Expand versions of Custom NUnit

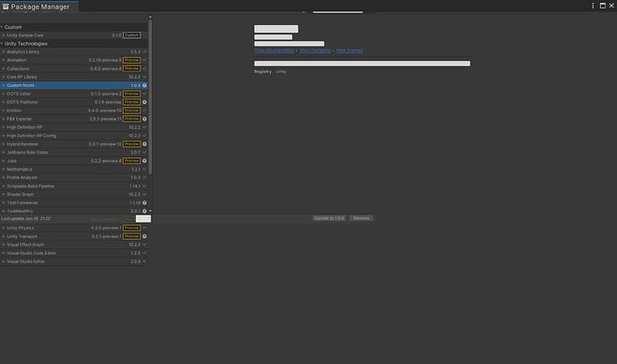[x=4, y=85]
